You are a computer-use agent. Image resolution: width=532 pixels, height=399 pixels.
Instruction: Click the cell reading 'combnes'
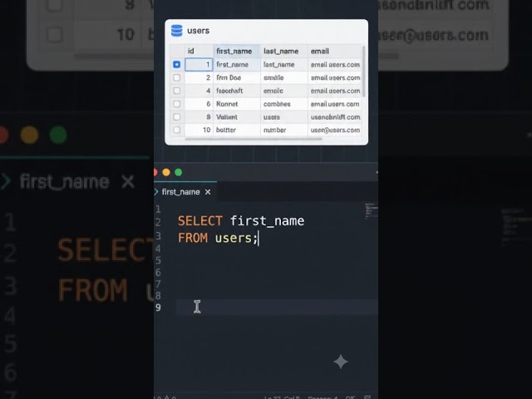[284, 104]
